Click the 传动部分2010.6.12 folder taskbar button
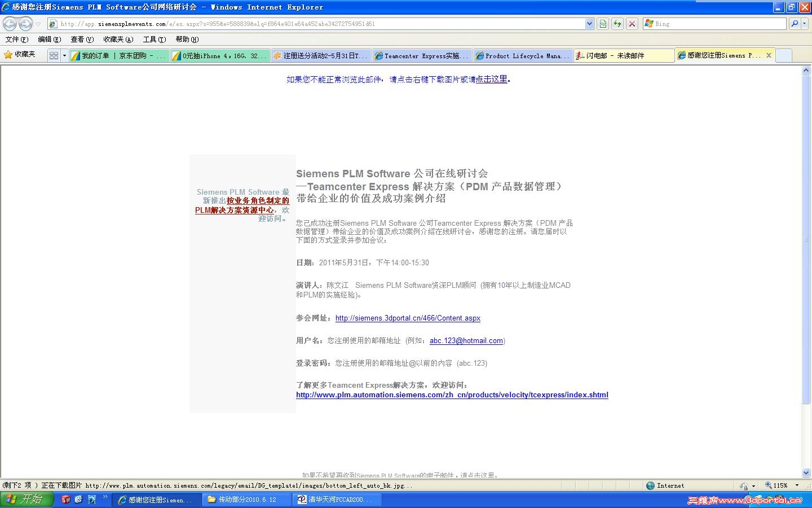The width and height of the screenshot is (812, 508). coord(247,500)
